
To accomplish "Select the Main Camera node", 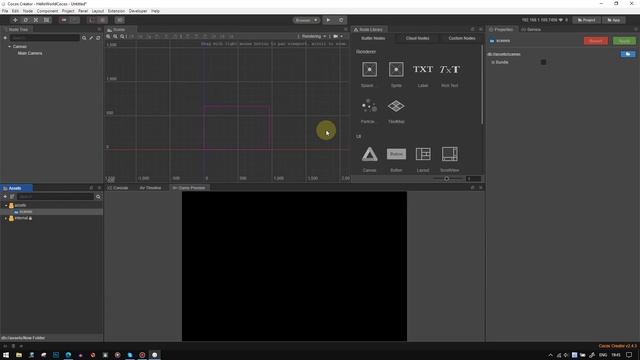I will pos(29,53).
